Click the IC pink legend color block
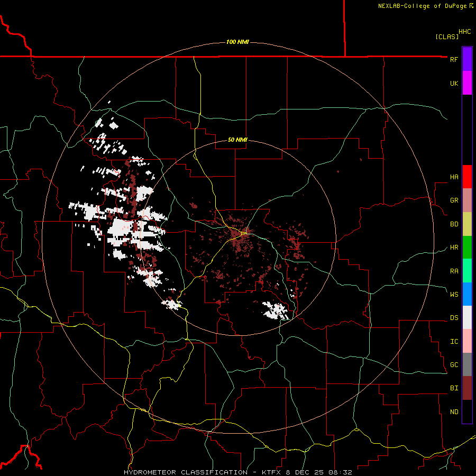 pos(467,341)
